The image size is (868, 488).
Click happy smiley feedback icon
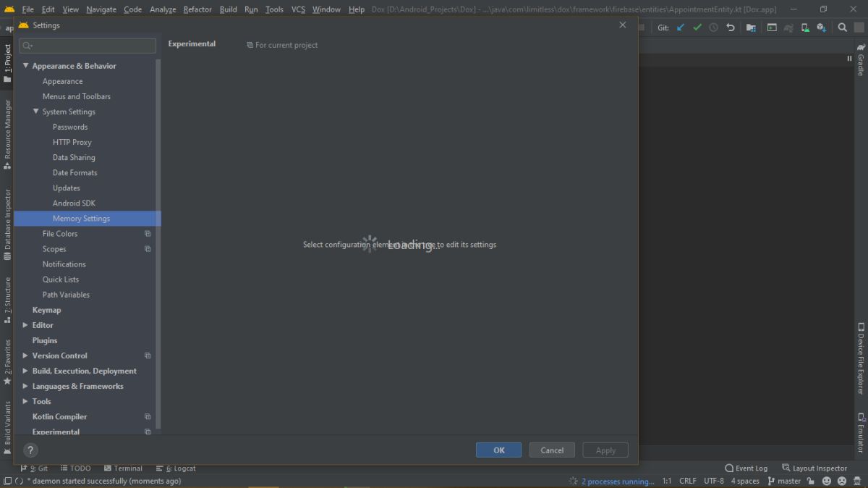827,481
